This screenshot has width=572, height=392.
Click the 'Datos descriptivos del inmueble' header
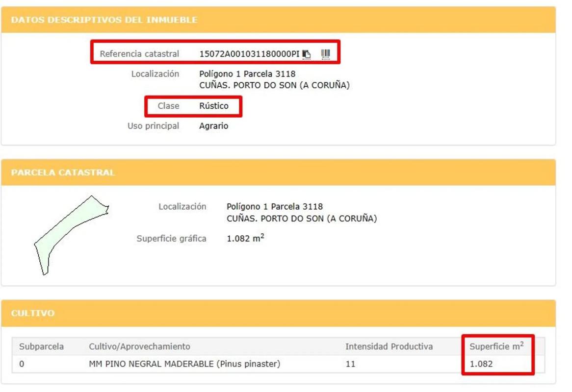pos(104,20)
